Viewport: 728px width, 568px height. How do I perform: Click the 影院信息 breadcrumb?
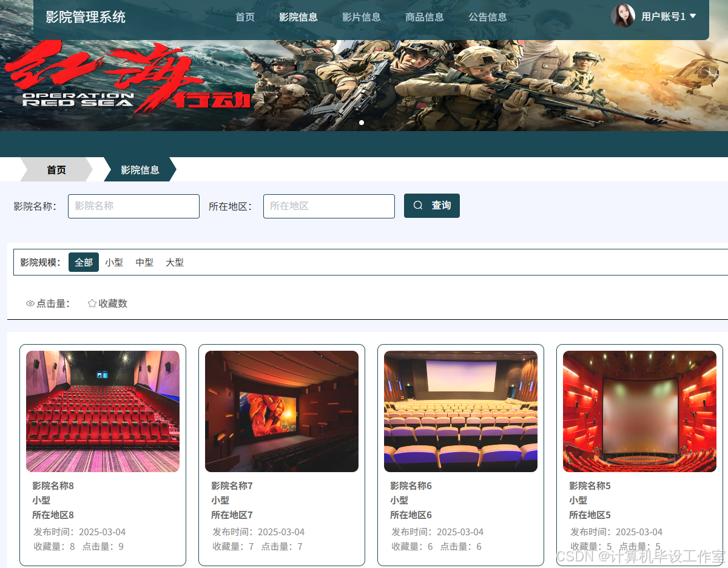pyautogui.click(x=140, y=169)
